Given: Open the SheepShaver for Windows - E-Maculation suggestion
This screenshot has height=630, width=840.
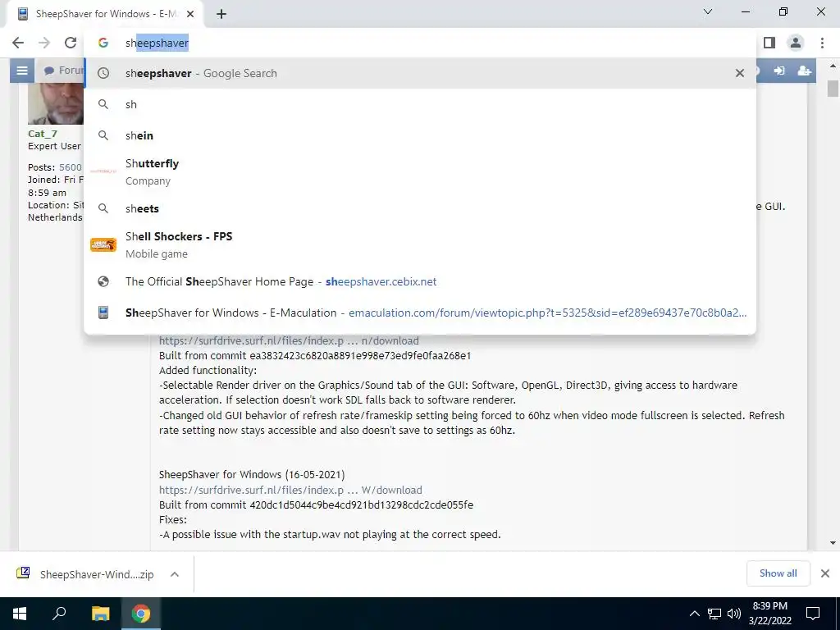Looking at the screenshot, I should tap(421, 313).
